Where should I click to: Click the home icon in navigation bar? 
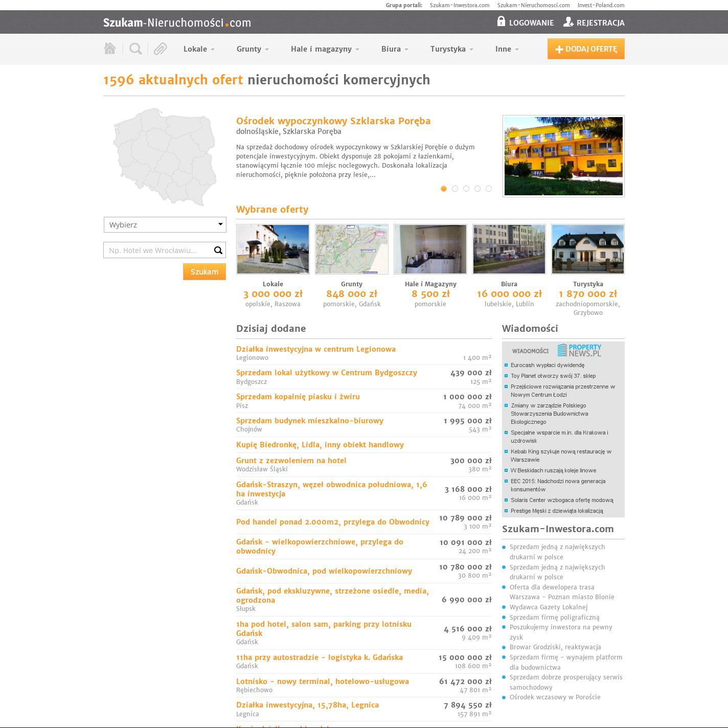(x=109, y=49)
